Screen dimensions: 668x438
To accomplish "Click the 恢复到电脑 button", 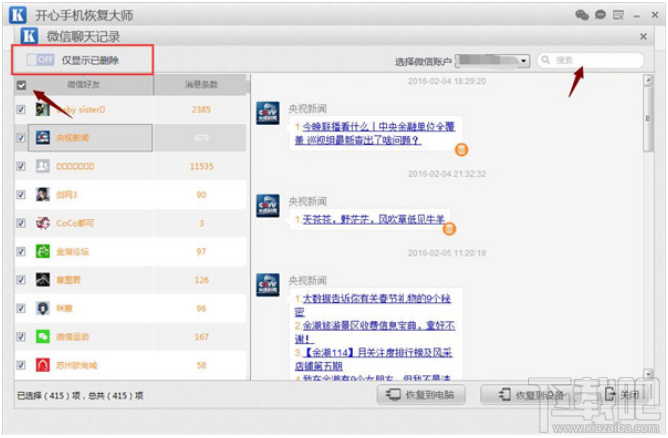I will pyautogui.click(x=421, y=395).
